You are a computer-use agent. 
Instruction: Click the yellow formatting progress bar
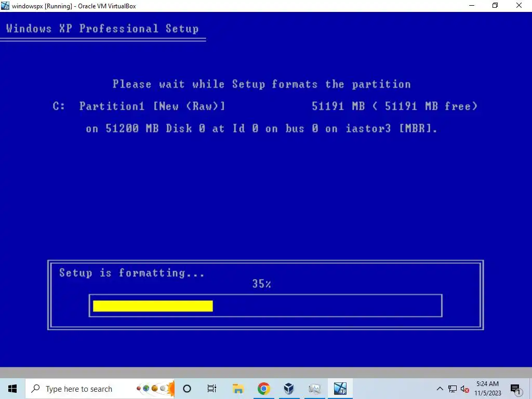153,306
